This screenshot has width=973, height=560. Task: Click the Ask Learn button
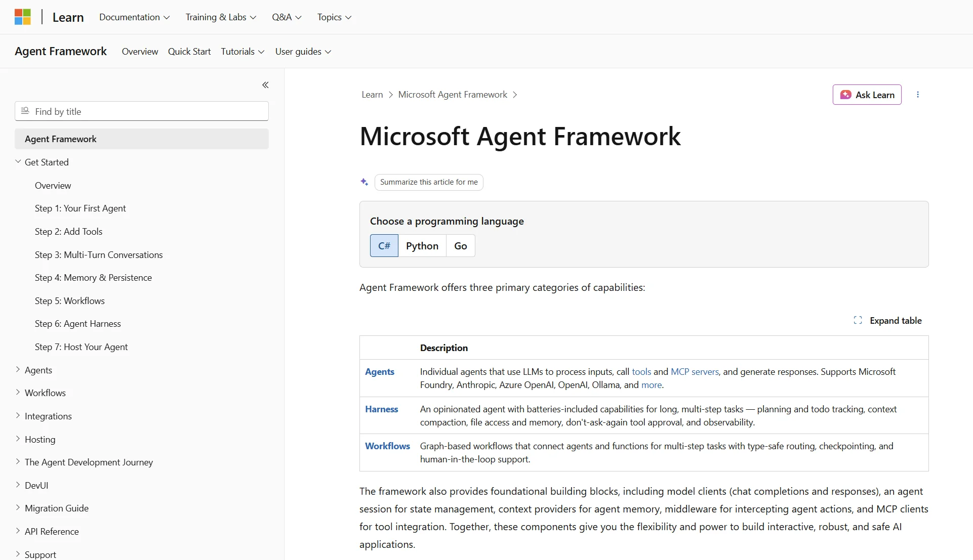coord(867,95)
